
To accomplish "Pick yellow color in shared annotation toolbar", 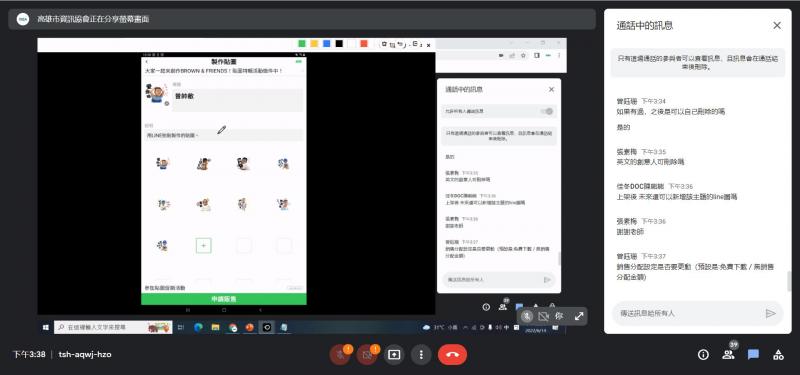I will click(314, 44).
